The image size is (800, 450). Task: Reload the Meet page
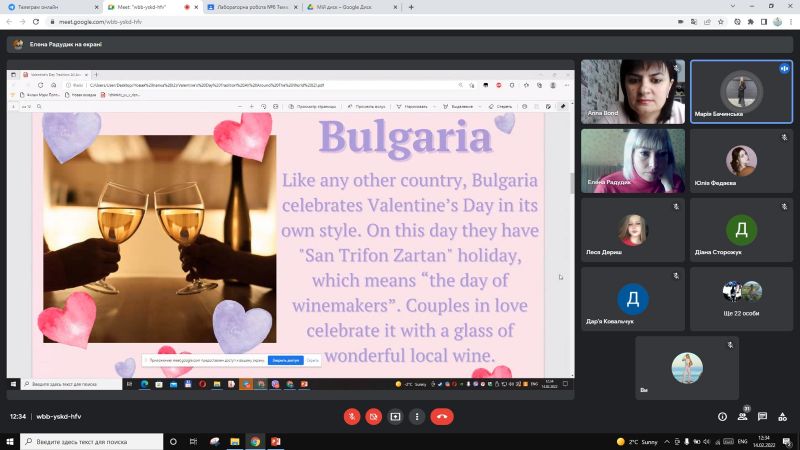(x=36, y=22)
